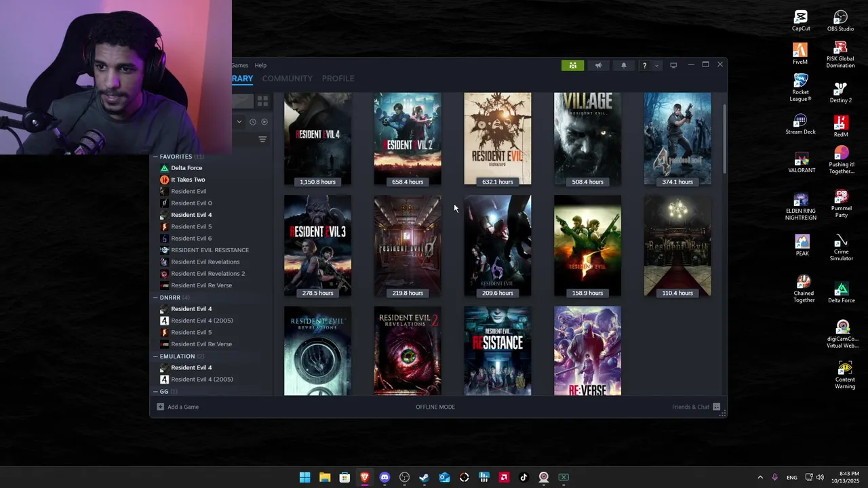Open Resident Evil 7 Biohazard cover art
Image resolution: width=868 pixels, height=488 pixels.
(498, 139)
